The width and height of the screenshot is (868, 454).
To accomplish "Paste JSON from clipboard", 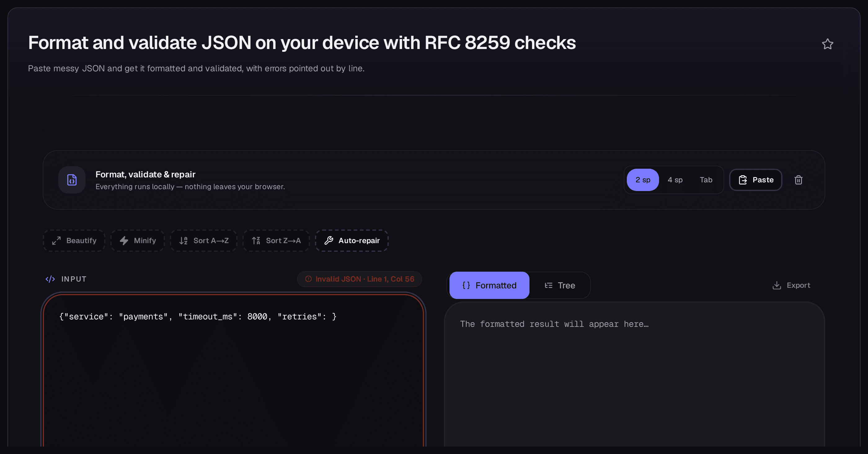I will coord(755,180).
